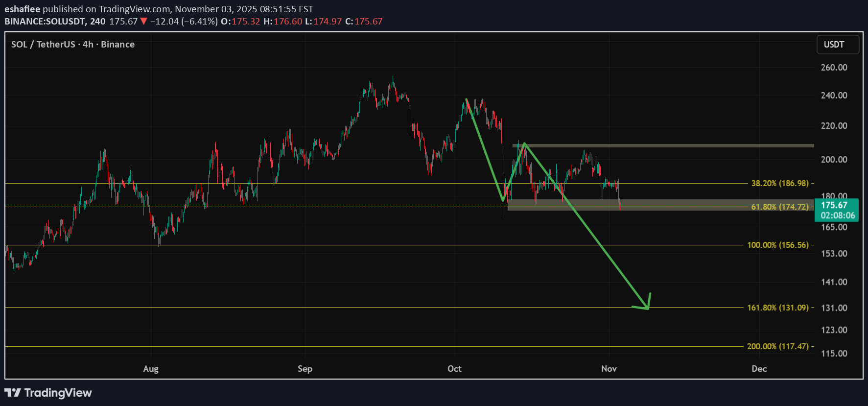
Task: Select the 200.00% (117.47) Fibonacci label
Action: [x=777, y=346]
